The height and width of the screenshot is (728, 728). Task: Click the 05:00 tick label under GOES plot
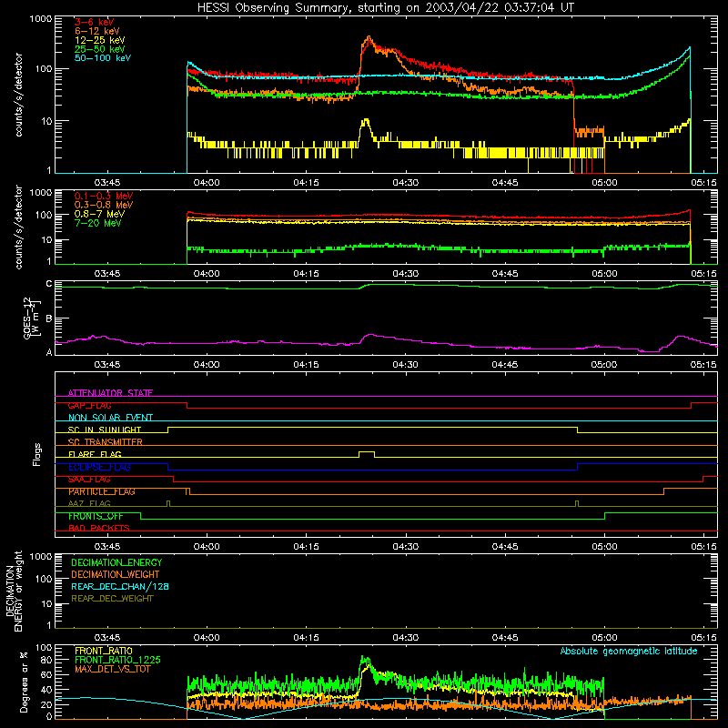pyautogui.click(x=604, y=365)
